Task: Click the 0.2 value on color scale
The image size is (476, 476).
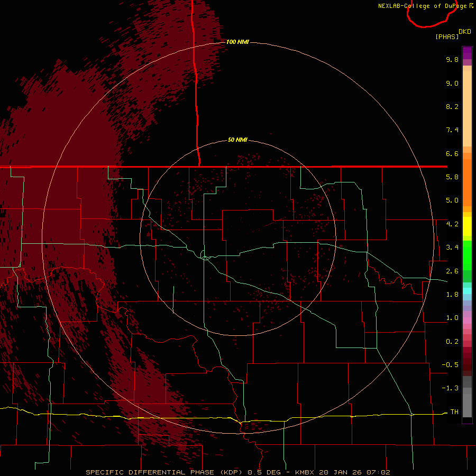Action: click(x=452, y=342)
